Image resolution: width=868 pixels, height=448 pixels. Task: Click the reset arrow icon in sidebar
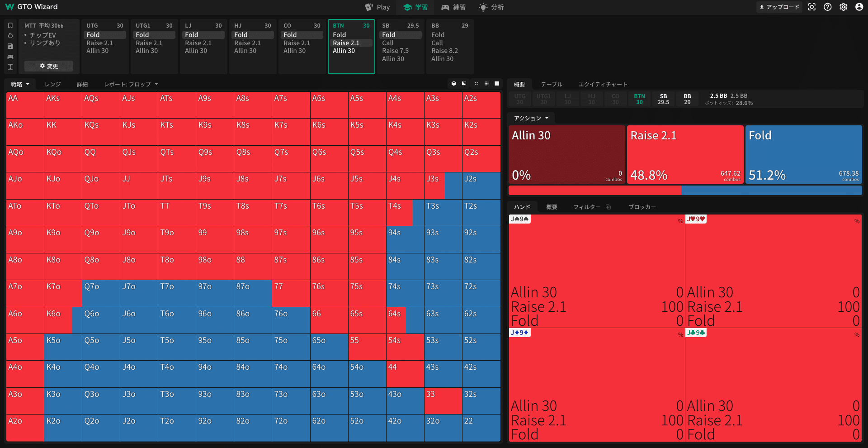pos(10,36)
